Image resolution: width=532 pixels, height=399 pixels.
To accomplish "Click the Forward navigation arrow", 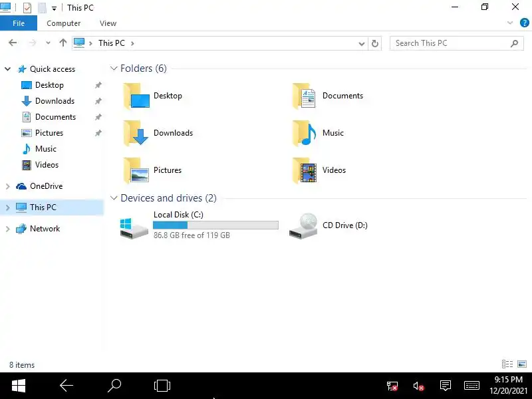I will [32, 43].
